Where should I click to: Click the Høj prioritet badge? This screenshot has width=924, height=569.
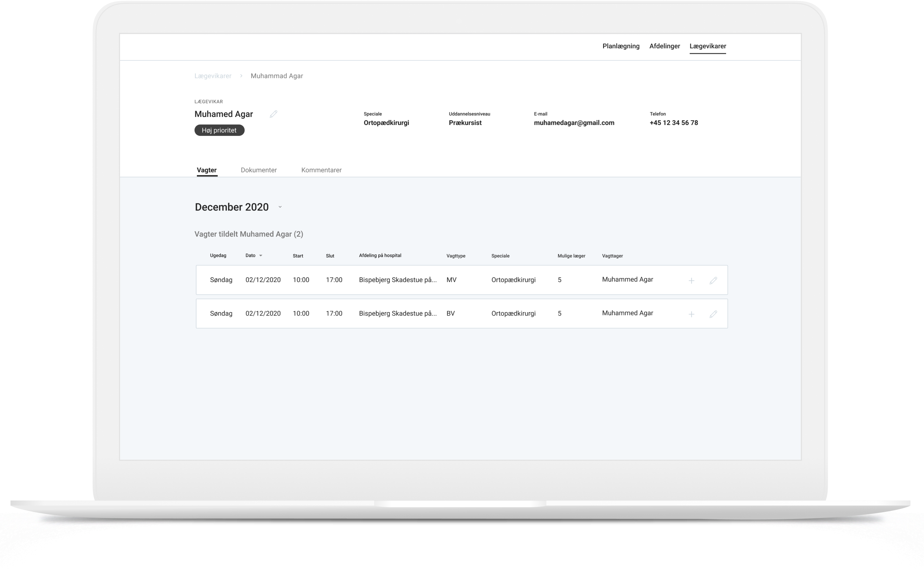[x=219, y=130]
